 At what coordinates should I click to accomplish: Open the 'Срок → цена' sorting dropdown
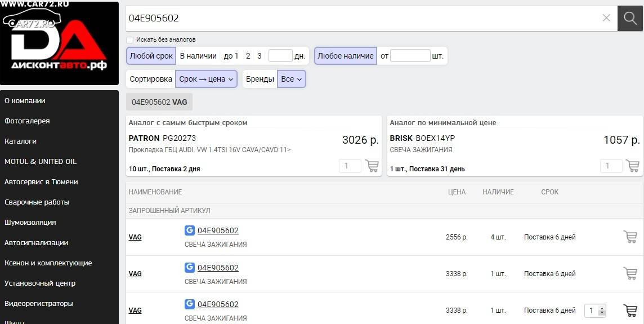[x=206, y=79]
